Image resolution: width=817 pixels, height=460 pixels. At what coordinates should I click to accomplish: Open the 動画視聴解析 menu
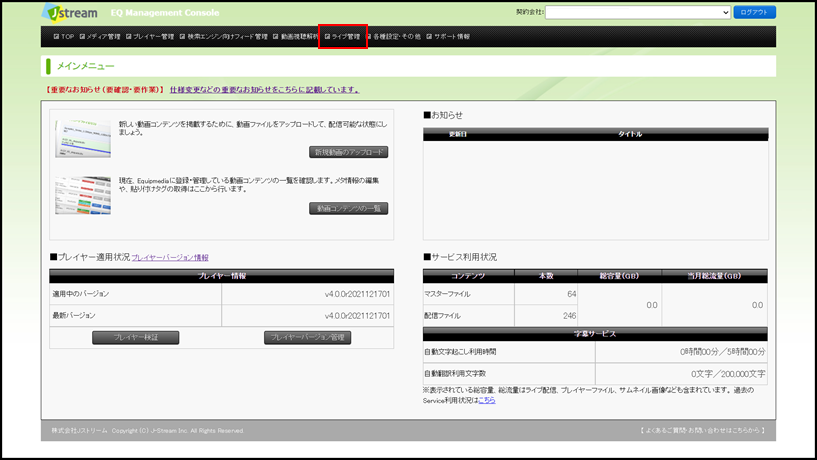point(296,37)
